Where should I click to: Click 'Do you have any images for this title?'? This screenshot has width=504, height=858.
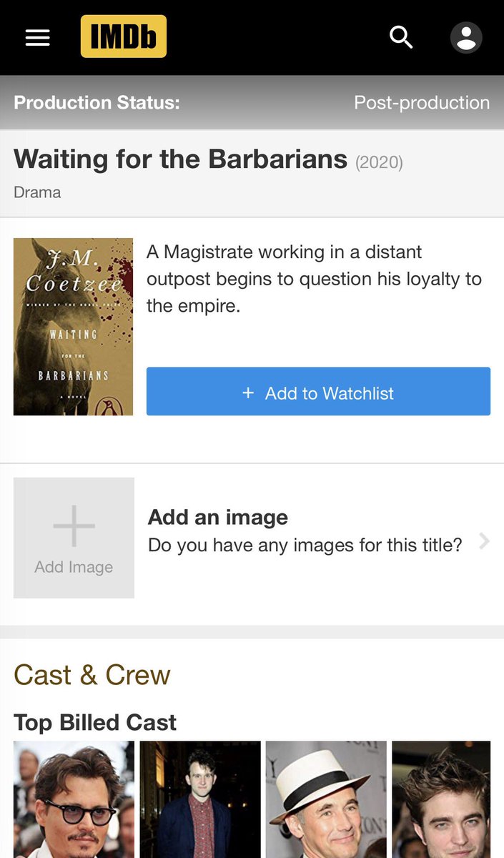pyautogui.click(x=305, y=545)
